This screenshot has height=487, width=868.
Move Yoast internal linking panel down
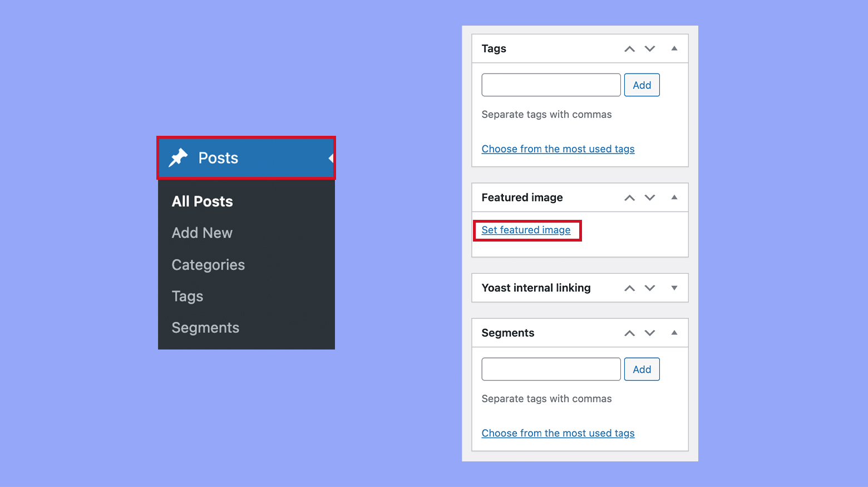650,288
